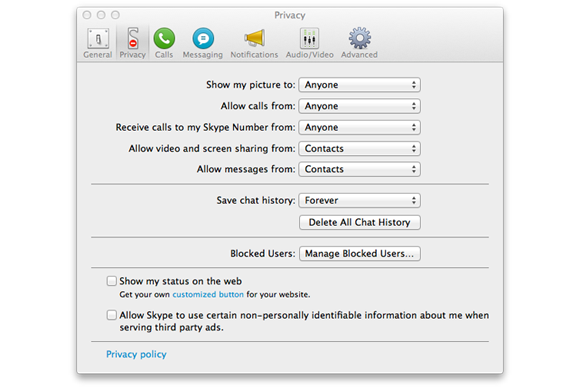Open the green Calls phone icon
The width and height of the screenshot is (580, 388).
pyautogui.click(x=164, y=38)
